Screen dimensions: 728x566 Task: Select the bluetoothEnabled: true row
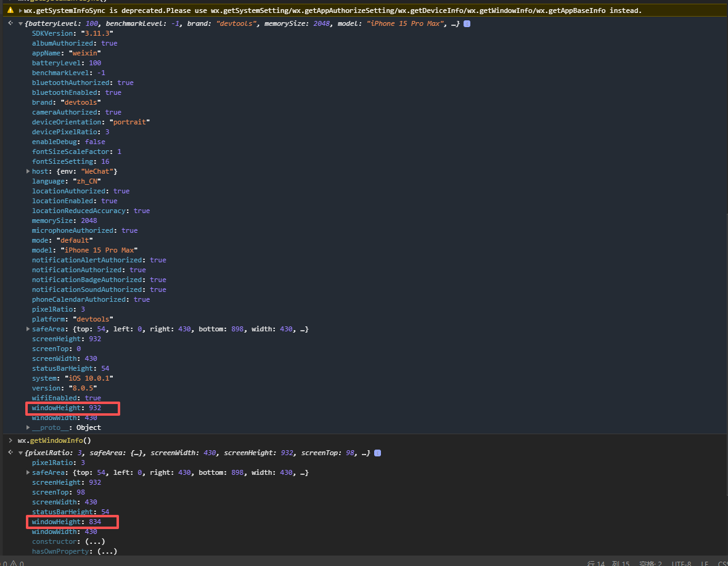coord(76,92)
